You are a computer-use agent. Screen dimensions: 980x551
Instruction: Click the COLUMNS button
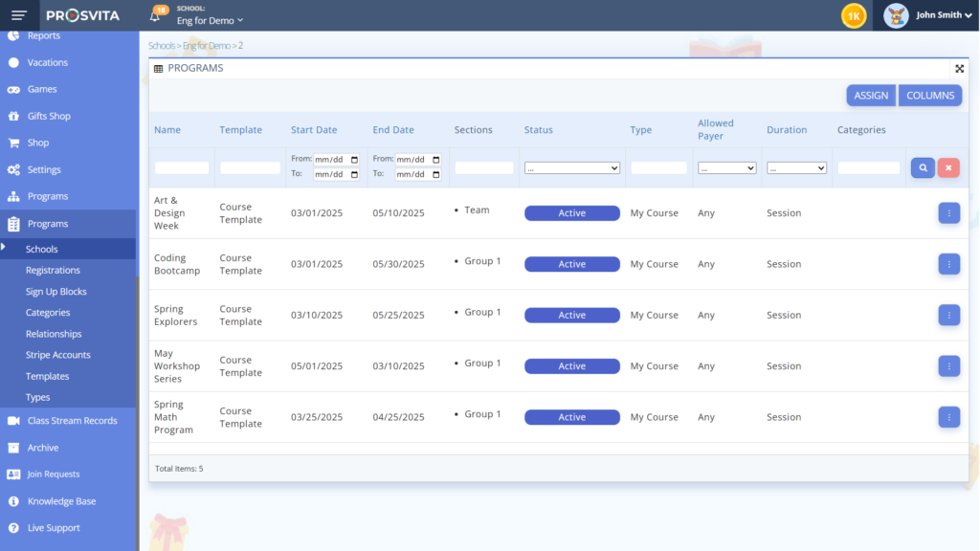(930, 96)
